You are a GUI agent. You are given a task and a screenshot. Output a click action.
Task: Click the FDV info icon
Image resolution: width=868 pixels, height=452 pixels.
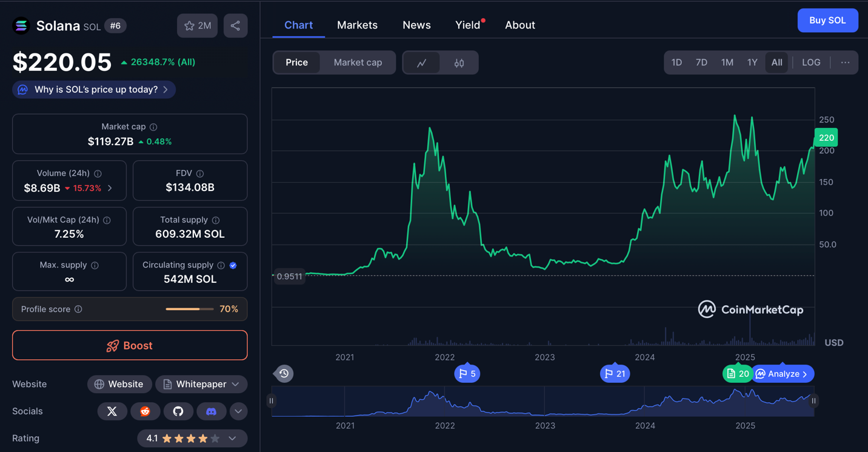[x=200, y=174]
